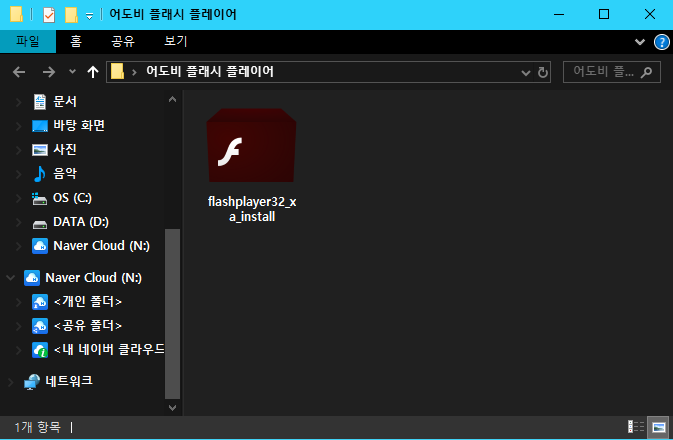Switch to large icons view in status bar

[x=658, y=427]
